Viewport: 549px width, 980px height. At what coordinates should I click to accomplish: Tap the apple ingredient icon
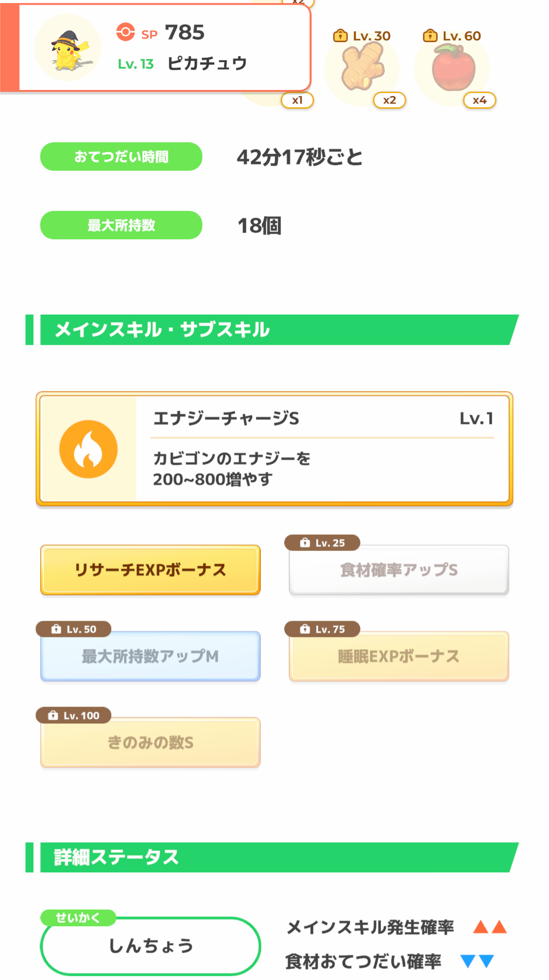453,68
